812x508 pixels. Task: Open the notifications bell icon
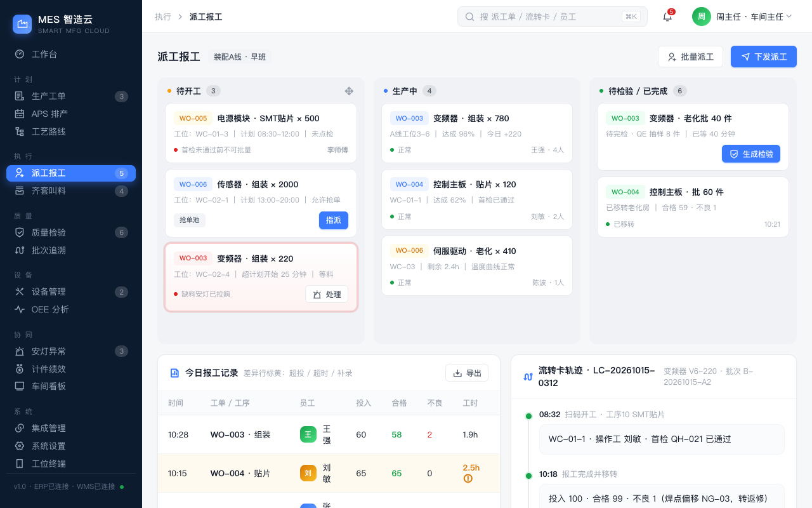[x=667, y=17]
